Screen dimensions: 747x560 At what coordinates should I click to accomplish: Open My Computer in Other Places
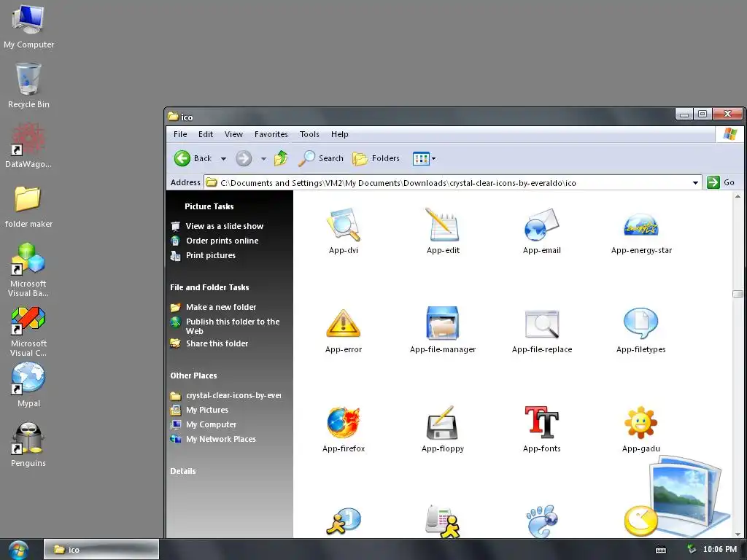tap(211, 424)
